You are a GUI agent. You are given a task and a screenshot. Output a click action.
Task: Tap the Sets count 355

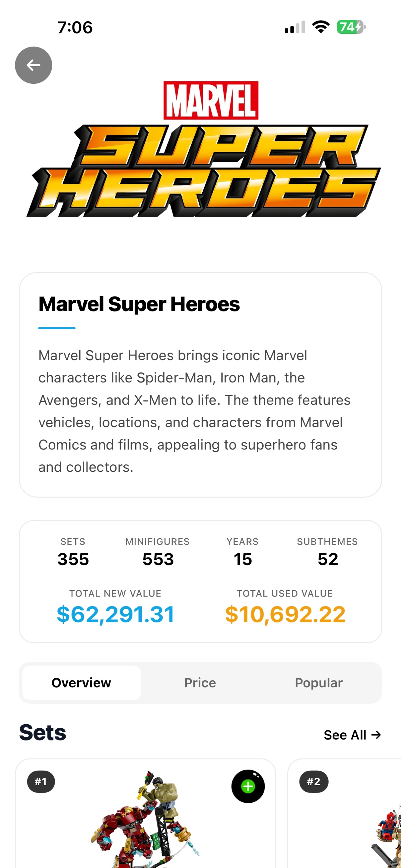point(73,559)
